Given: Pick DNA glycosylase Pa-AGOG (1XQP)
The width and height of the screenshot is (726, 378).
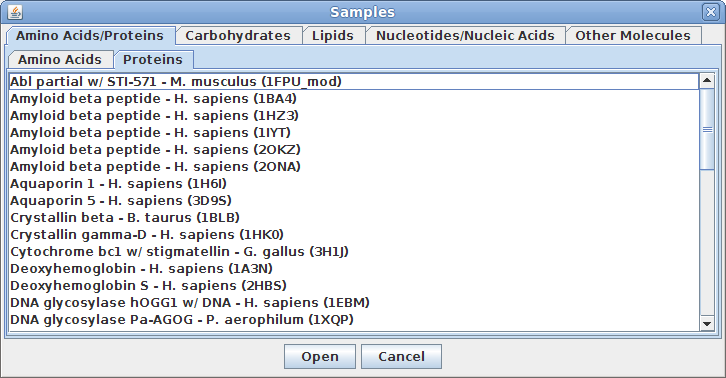Looking at the screenshot, I should 354,320.
